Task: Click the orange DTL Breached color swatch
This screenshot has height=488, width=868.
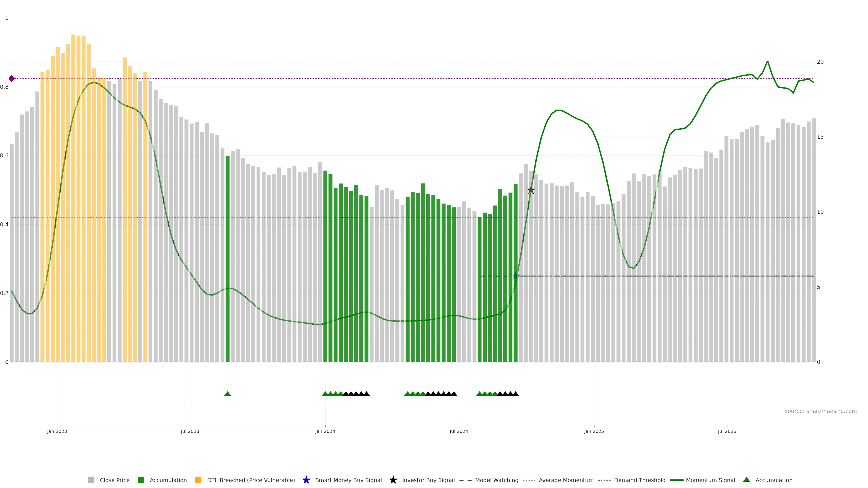Action: click(198, 480)
